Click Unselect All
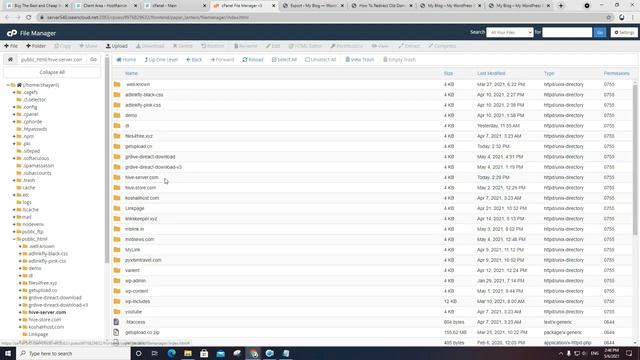The image size is (640, 360). (320, 60)
